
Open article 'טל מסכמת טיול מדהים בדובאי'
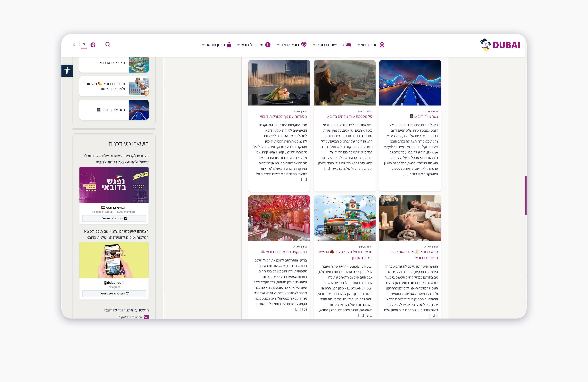tap(349, 116)
